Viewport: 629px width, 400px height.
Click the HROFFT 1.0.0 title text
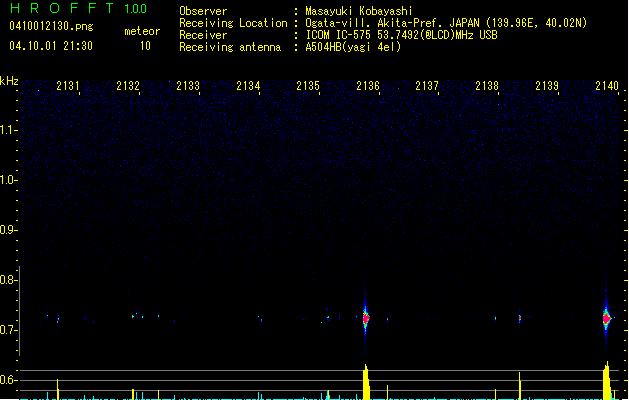[x=79, y=8]
